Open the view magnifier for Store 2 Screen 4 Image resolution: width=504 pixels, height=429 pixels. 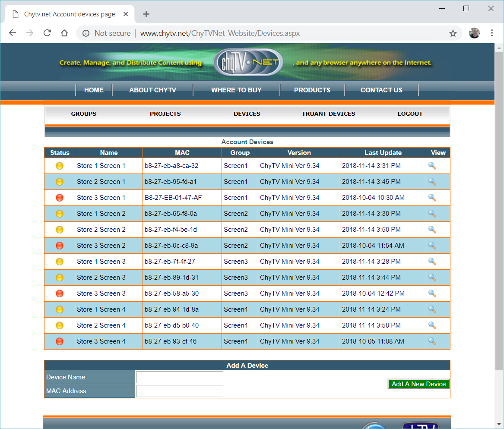pos(432,325)
